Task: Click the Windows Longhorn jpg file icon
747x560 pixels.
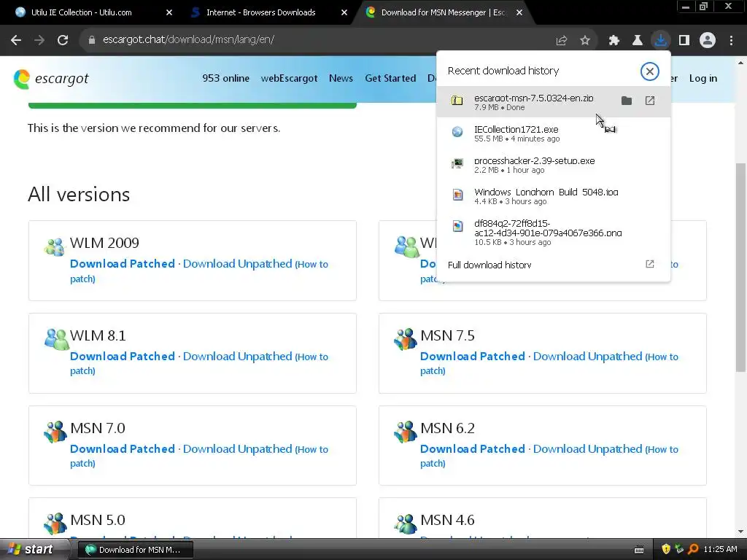Action: pos(457,195)
